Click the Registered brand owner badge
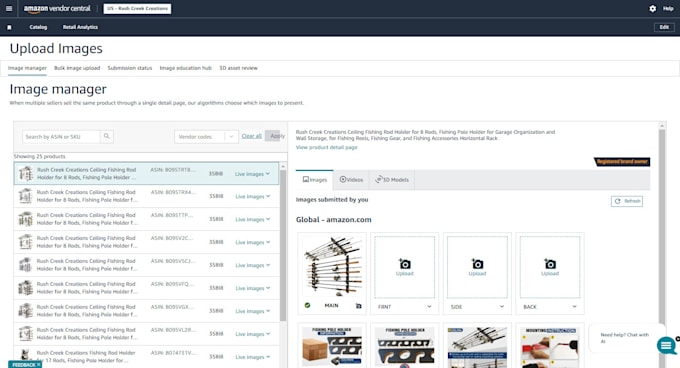This screenshot has width=680, height=368. 622,162
